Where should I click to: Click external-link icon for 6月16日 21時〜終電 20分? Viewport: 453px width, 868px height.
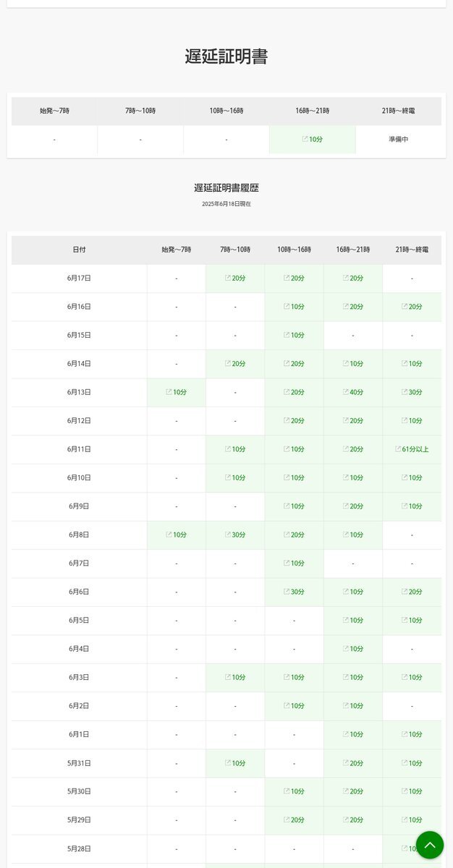(405, 307)
